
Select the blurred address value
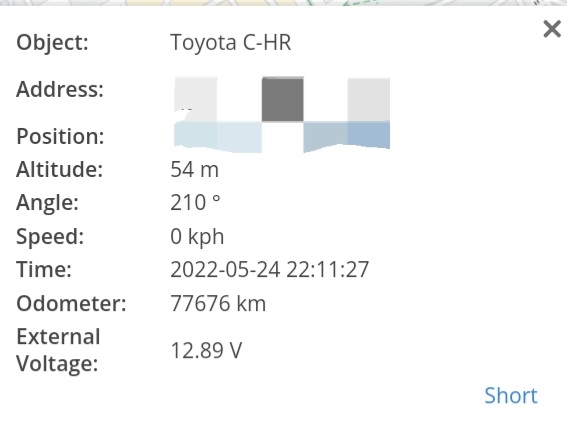(282, 99)
